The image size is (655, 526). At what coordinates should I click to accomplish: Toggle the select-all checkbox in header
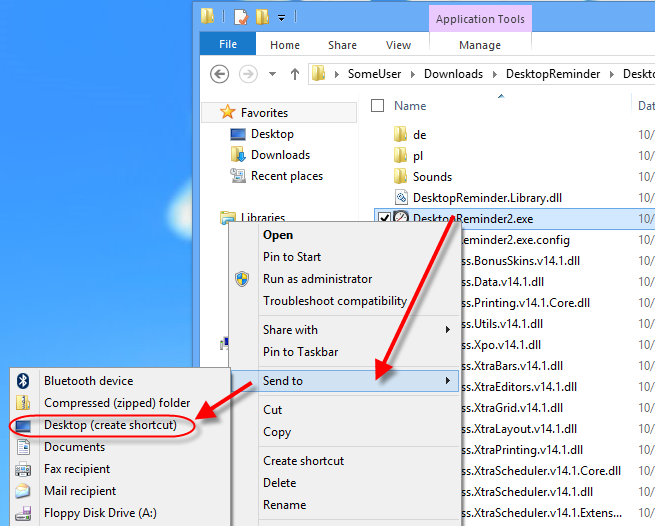[377, 106]
